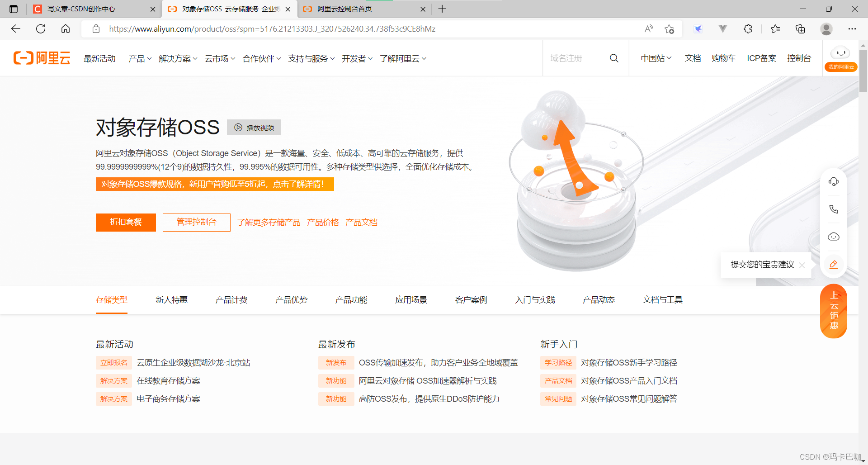Click the Aliyun logo
This screenshot has height=465, width=868.
(42, 58)
